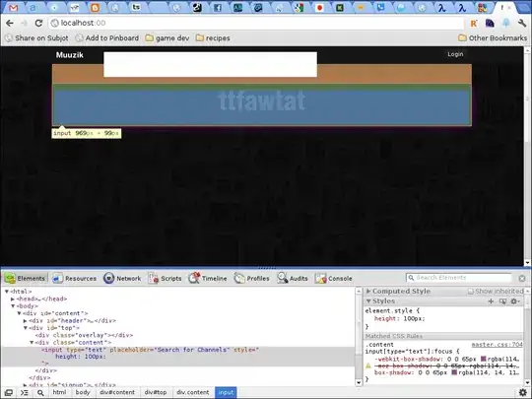Select the div#content breadcrumb
The image size is (532, 399).
tap(117, 392)
